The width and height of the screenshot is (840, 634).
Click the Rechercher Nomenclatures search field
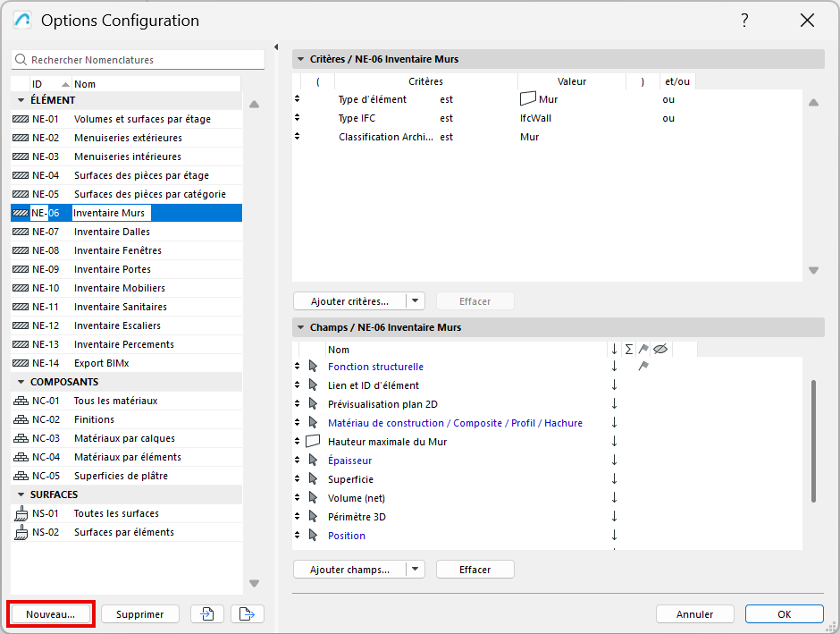pyautogui.click(x=143, y=60)
